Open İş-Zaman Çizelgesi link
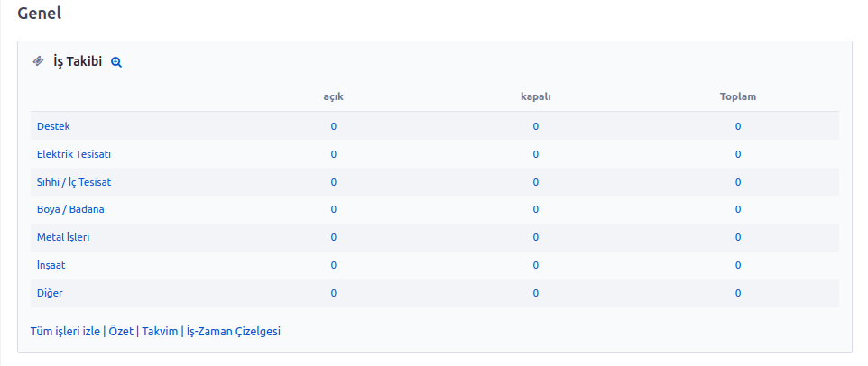Image resolution: width=868 pixels, height=366 pixels. click(234, 332)
